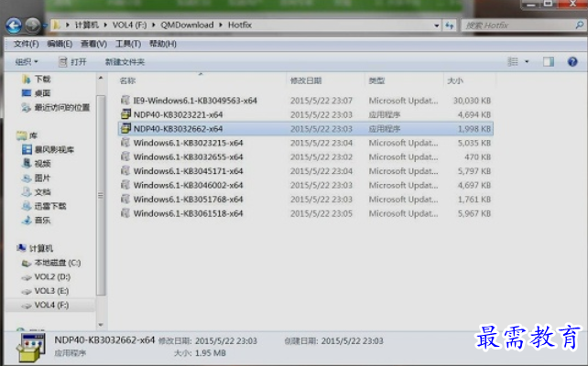The height and width of the screenshot is (366, 588).
Task: Click the Forward navigation arrow
Action: tap(33, 26)
